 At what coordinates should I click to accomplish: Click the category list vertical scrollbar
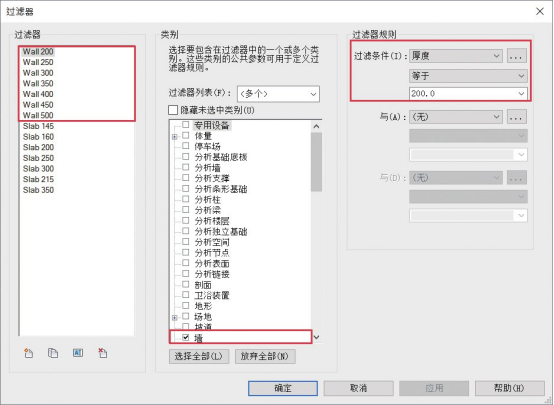tap(317, 231)
